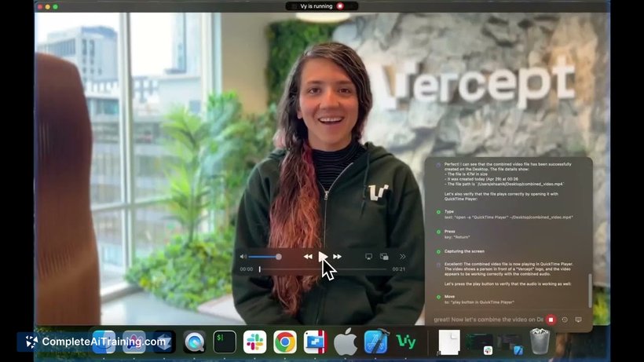The height and width of the screenshot is (362, 644).
Task: Rewind the video in QuickTime
Action: [308, 257]
